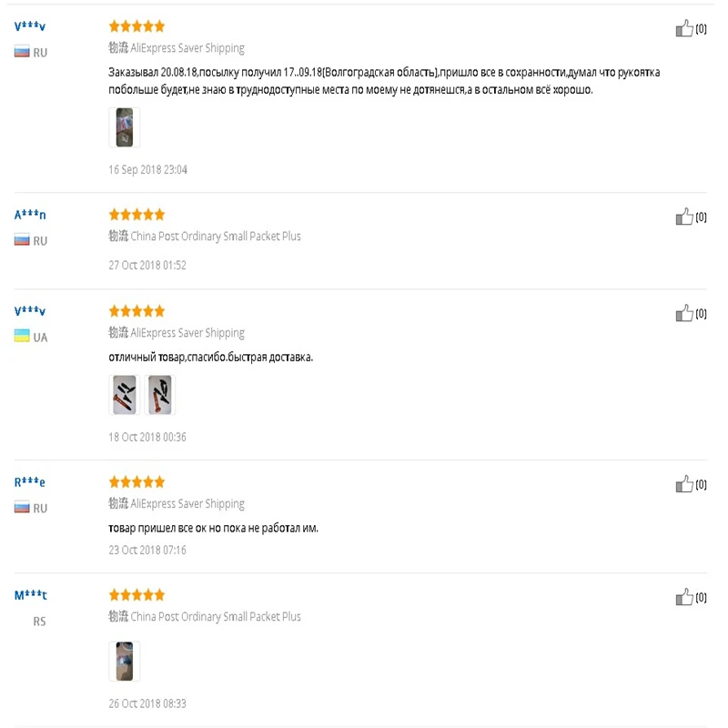Open first photo in the UA review

(x=124, y=395)
